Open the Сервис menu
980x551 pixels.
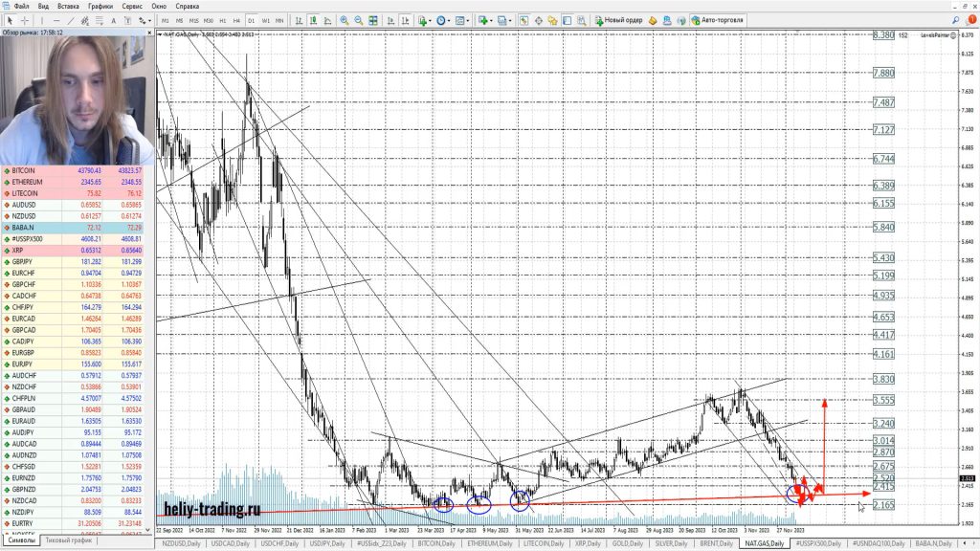pyautogui.click(x=132, y=6)
